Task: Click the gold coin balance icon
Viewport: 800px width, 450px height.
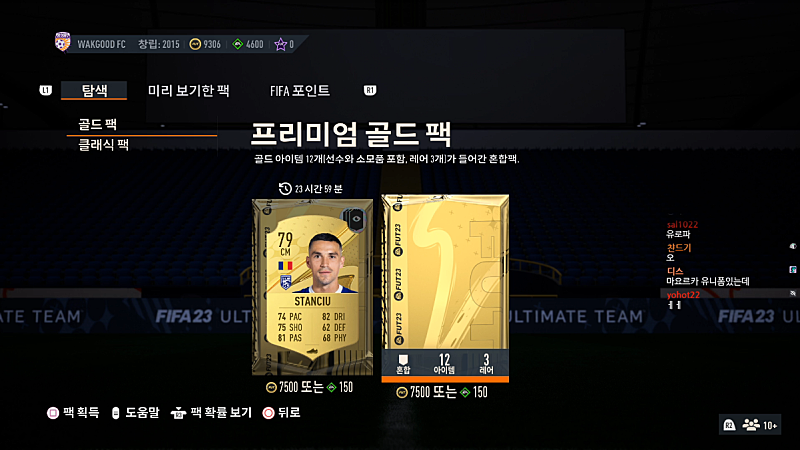Action: (195, 44)
